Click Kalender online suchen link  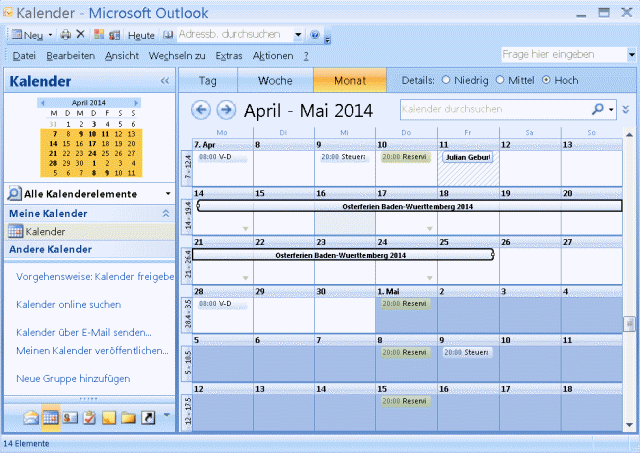[69, 304]
